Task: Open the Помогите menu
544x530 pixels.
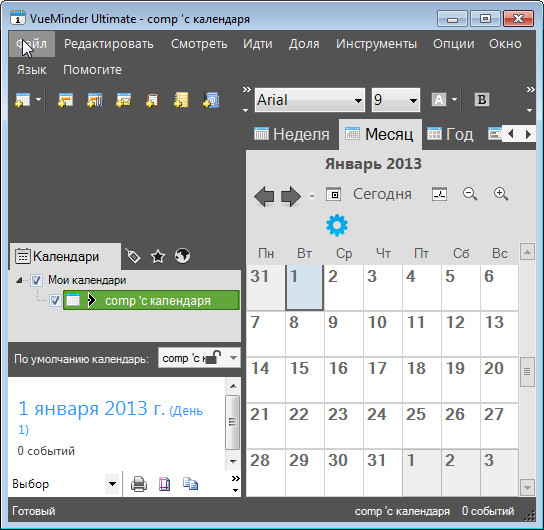Action: click(92, 70)
